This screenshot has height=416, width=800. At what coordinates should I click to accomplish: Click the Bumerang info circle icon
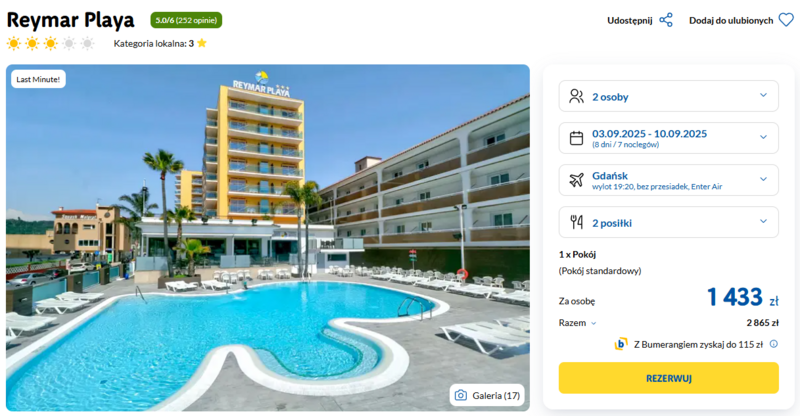tap(774, 344)
